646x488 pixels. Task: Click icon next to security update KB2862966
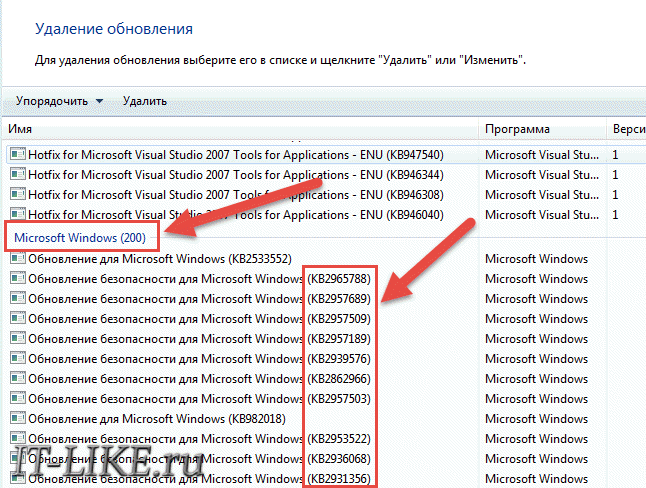point(17,378)
